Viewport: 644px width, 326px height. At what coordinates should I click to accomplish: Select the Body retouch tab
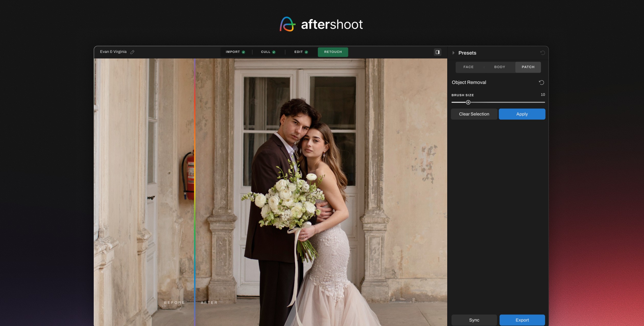pos(500,67)
